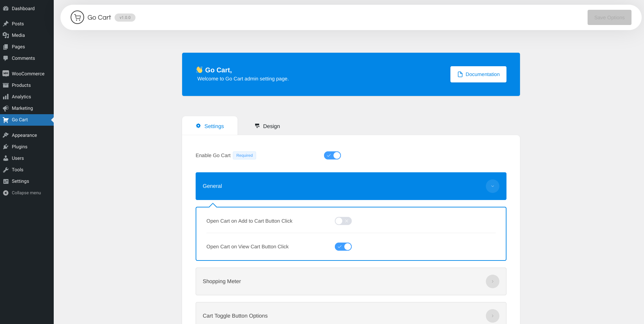Open Products in the sidebar menu
This screenshot has width=644, height=324.
pos(21,85)
